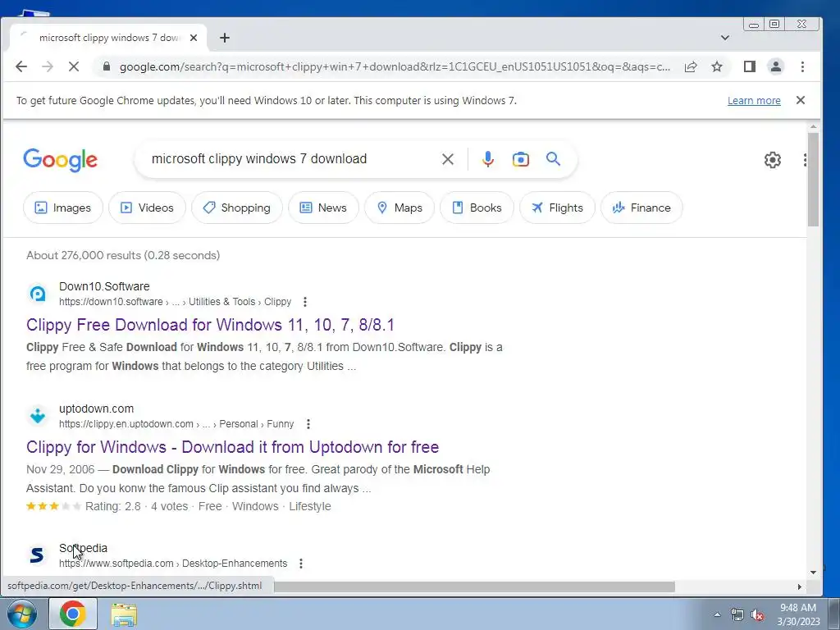The image size is (840, 630).
Task: Click the Rating: 2.8 text
Action: click(x=113, y=506)
